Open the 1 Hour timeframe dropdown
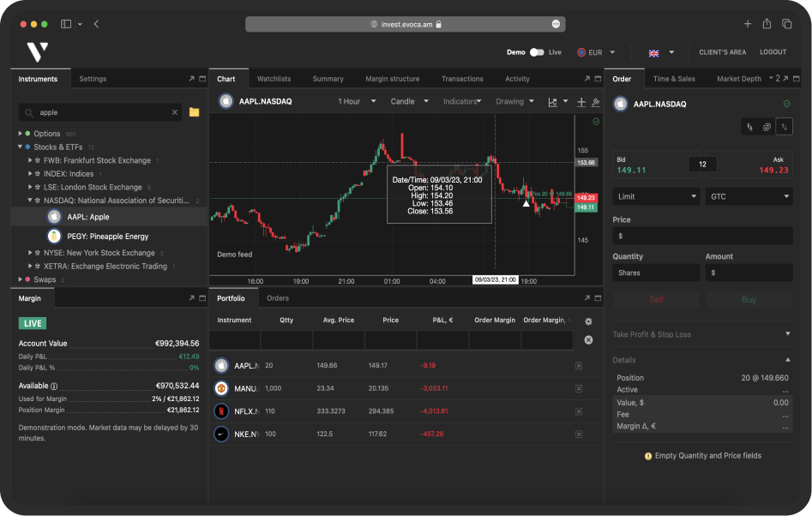Viewport: 812px width, 516px height. click(356, 101)
